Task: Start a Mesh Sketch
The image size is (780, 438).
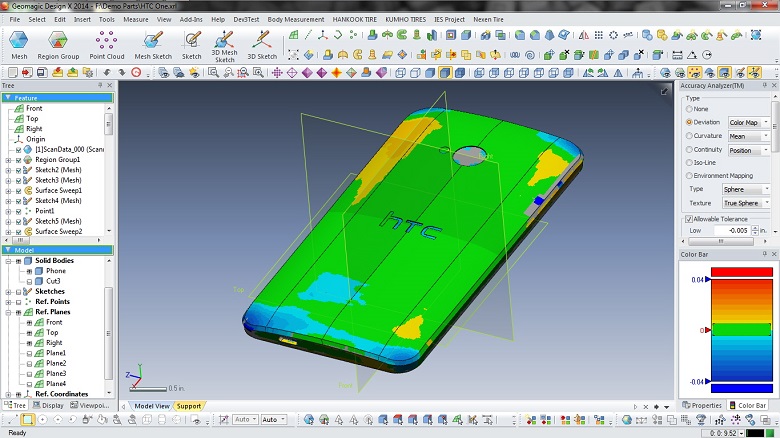Action: coord(153,43)
